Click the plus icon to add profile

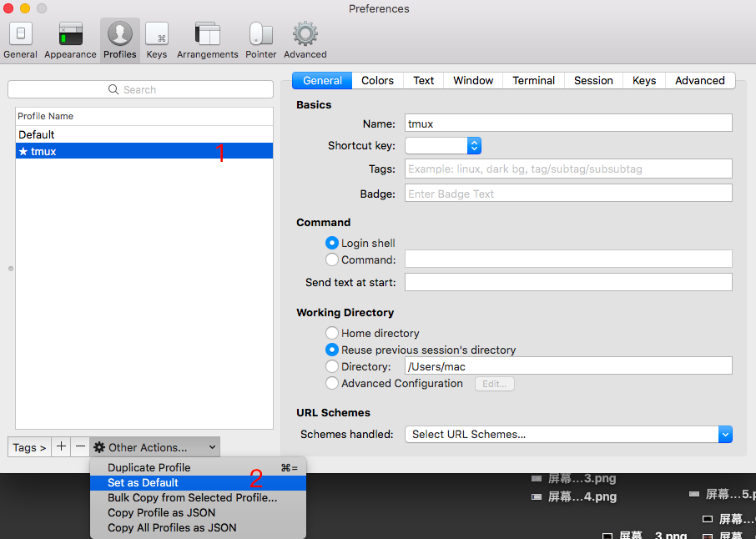click(61, 447)
